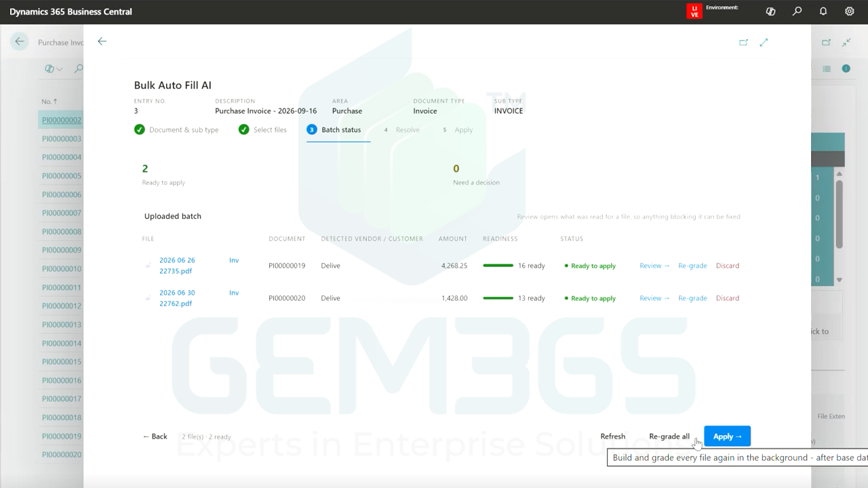The width and height of the screenshot is (868, 488).
Task: Open the settings gear
Action: coord(850,12)
